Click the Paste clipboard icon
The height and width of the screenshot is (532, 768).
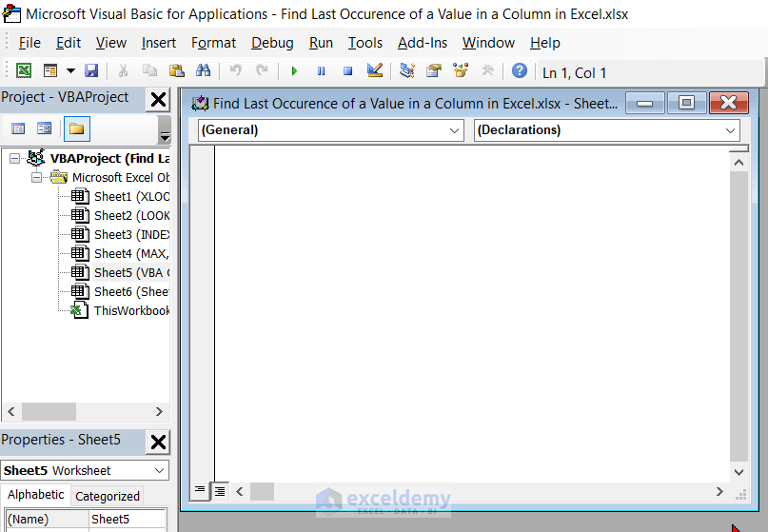click(x=176, y=71)
